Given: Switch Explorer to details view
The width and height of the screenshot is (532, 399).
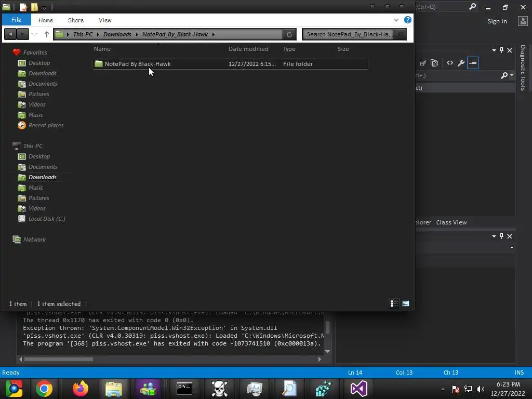Looking at the screenshot, I should 394,303.
